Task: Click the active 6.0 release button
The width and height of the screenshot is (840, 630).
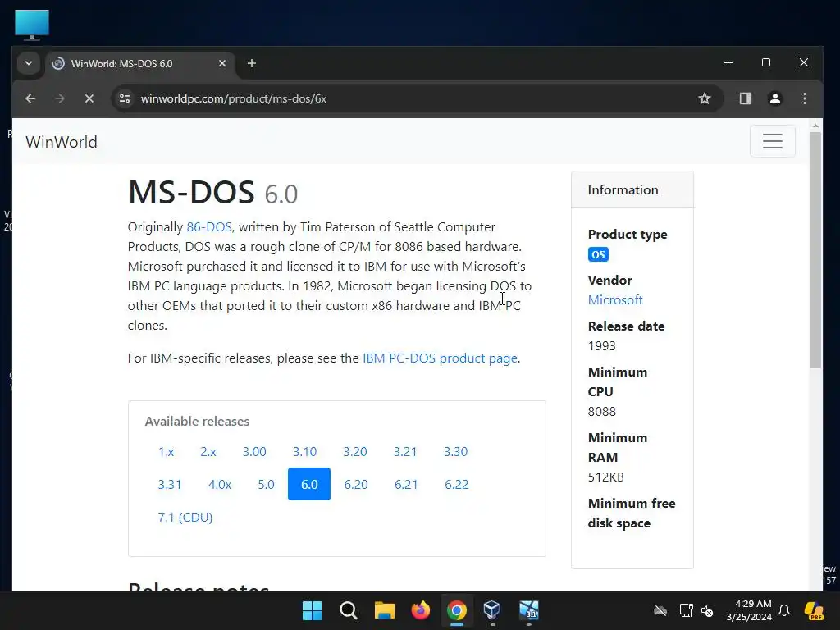Action: (x=309, y=484)
